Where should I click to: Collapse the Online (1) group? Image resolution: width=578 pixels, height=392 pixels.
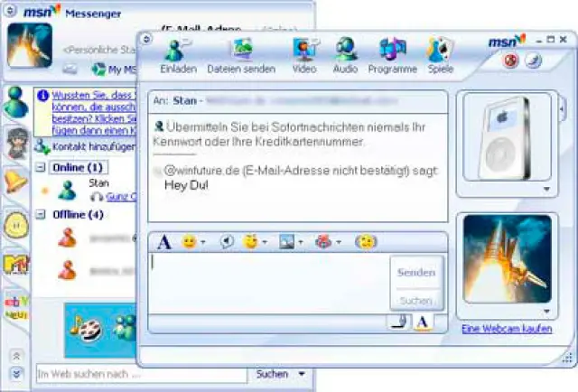tap(41, 167)
